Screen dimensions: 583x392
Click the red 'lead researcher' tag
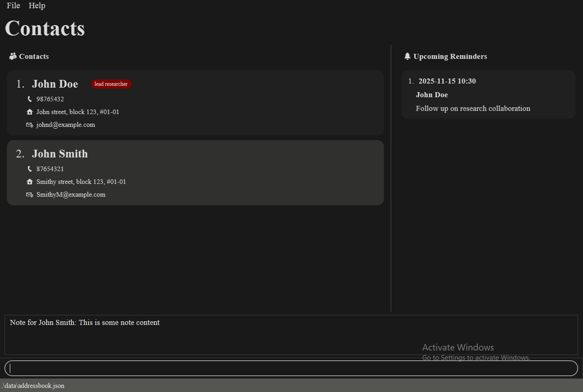(x=111, y=84)
